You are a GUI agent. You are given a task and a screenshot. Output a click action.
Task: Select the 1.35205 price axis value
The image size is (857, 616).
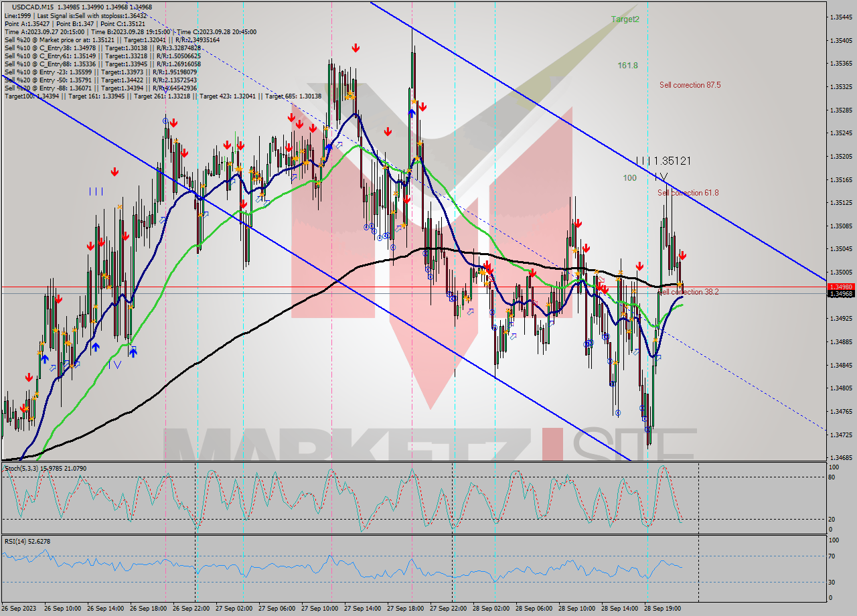841,156
